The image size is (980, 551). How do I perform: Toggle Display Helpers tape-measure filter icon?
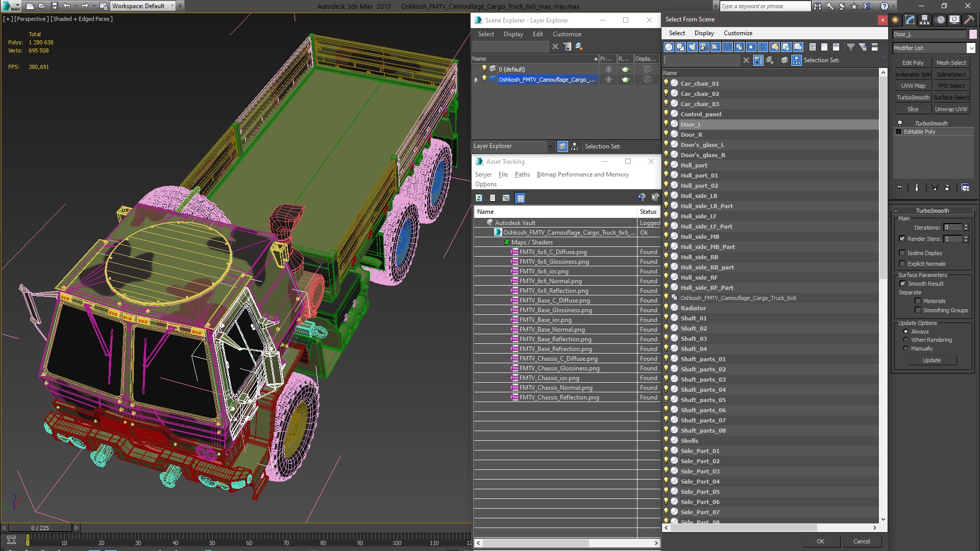pyautogui.click(x=716, y=47)
